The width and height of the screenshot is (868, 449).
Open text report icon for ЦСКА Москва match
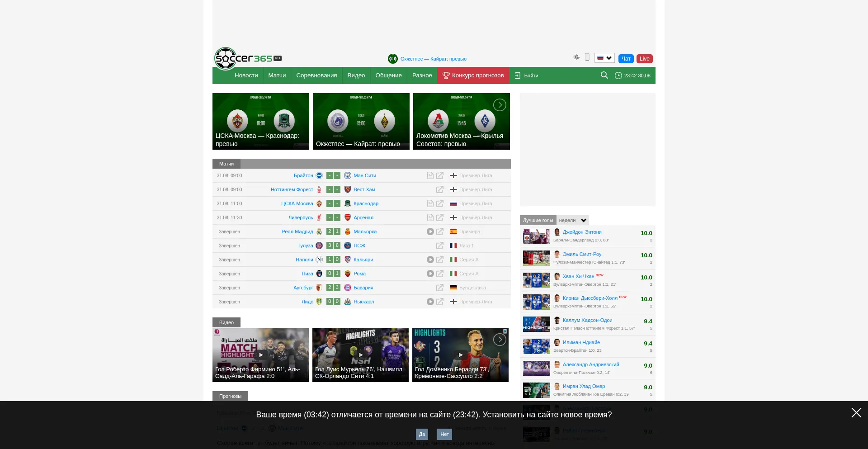[x=430, y=203]
